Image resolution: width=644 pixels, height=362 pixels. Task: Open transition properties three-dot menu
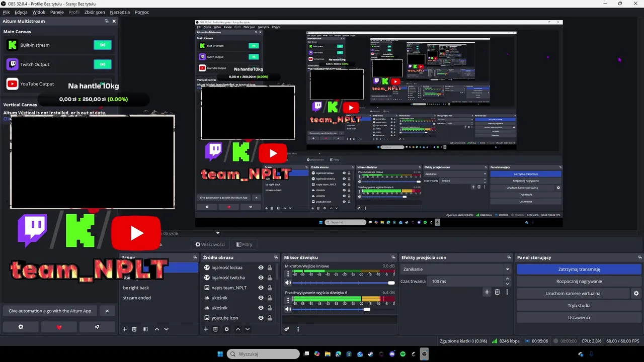pos(507,292)
